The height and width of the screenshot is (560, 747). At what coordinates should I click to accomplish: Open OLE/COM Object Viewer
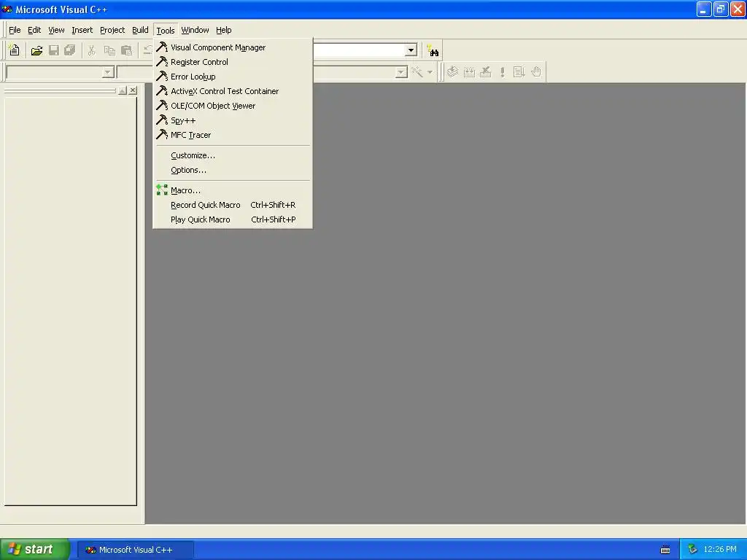233,106
